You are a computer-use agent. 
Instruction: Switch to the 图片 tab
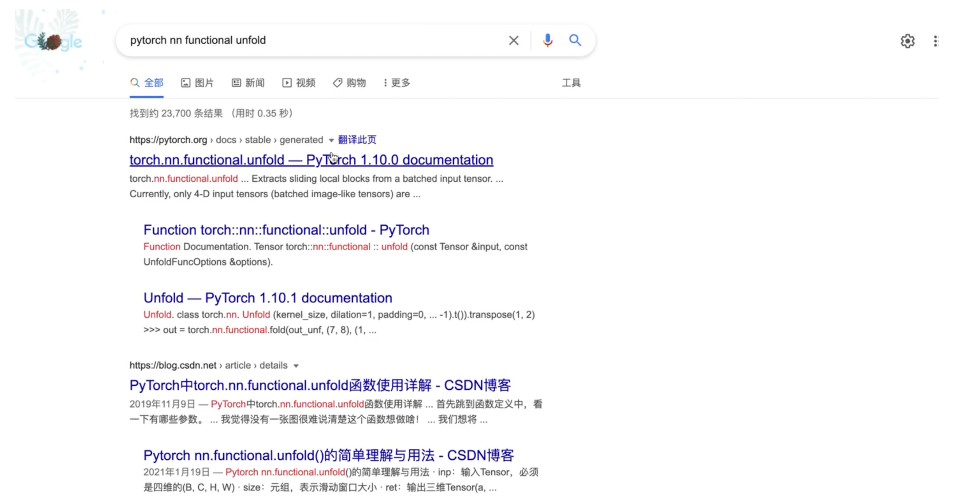click(197, 83)
